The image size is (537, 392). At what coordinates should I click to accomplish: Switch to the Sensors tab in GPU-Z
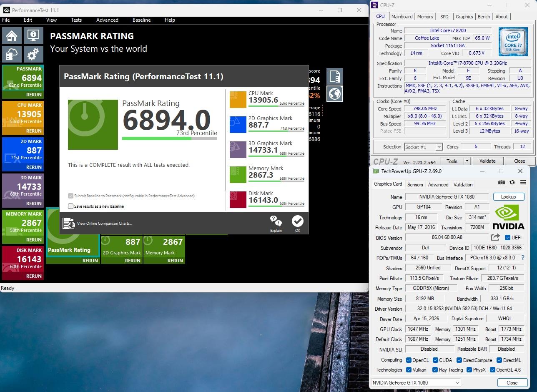click(x=415, y=184)
